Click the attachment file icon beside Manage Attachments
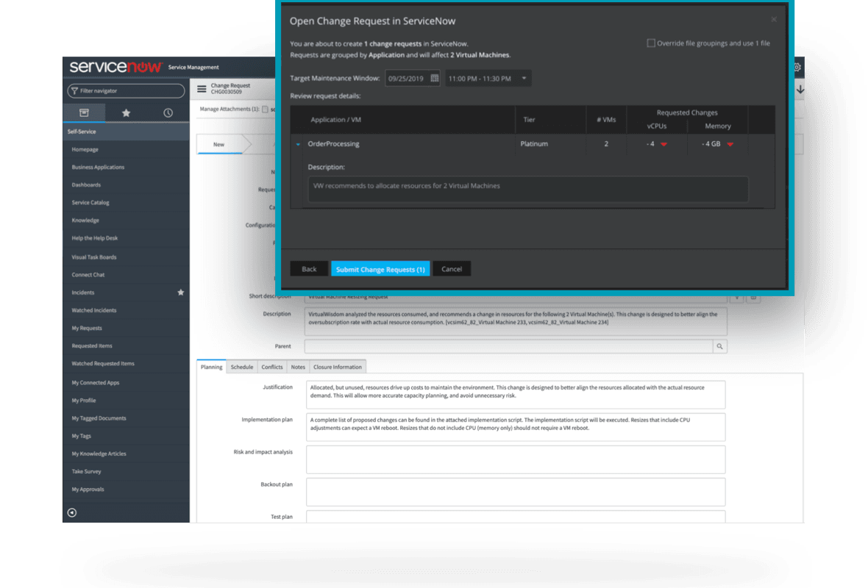The image size is (868, 588). pyautogui.click(x=265, y=109)
